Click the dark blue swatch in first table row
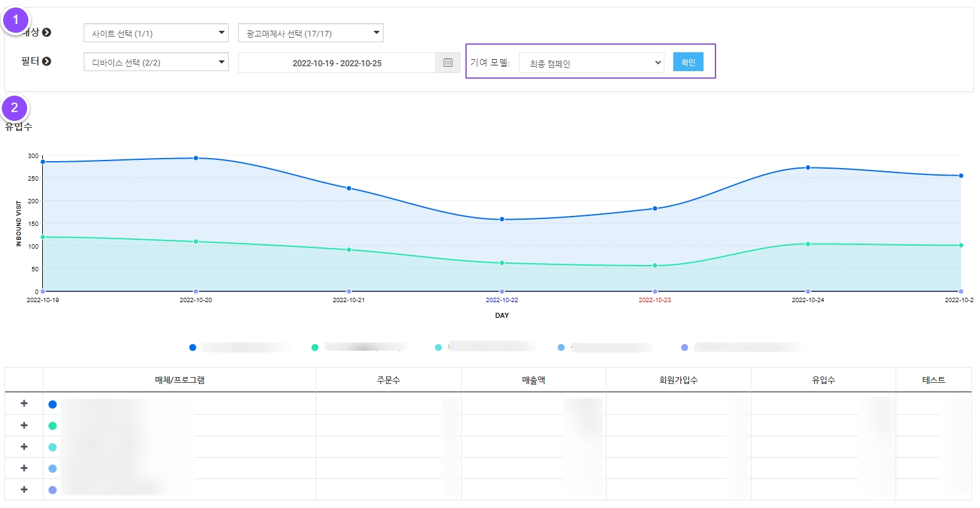Screen dimensions: 980x508 pos(52,404)
